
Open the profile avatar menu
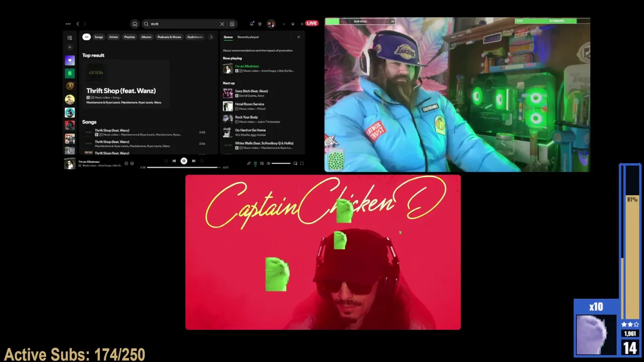[271, 24]
